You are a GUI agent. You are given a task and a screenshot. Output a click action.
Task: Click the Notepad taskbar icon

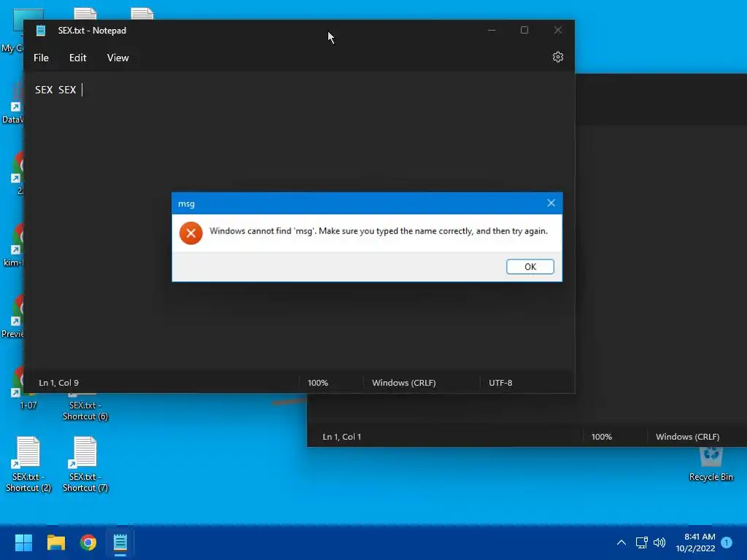pyautogui.click(x=120, y=542)
